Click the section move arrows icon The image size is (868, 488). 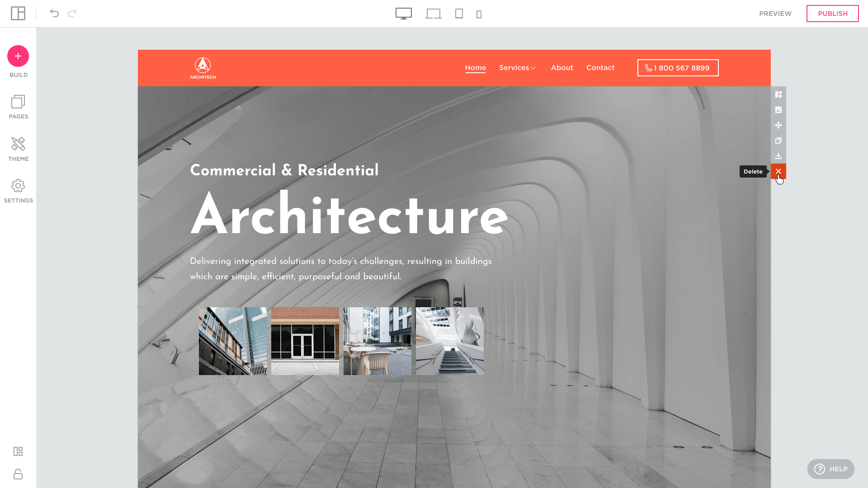coord(778,125)
